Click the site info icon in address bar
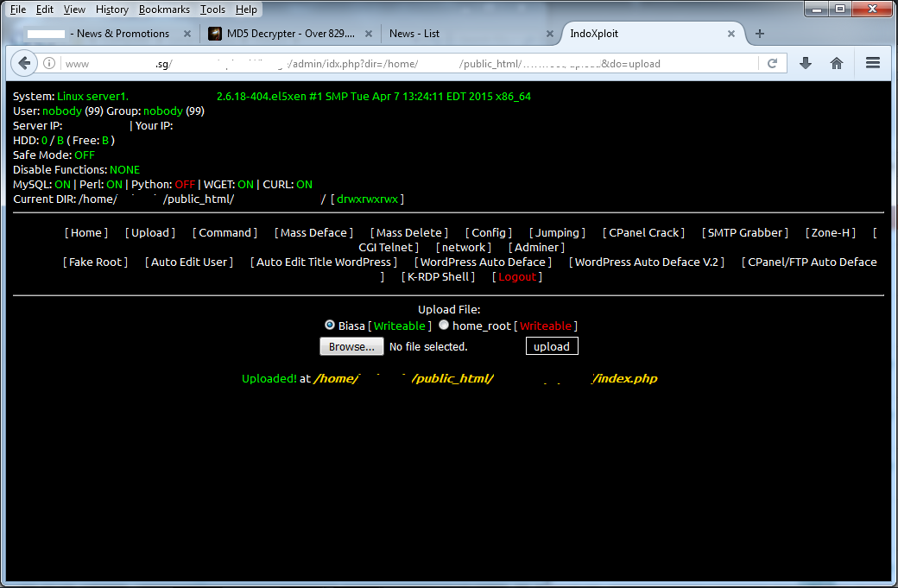 coord(49,62)
